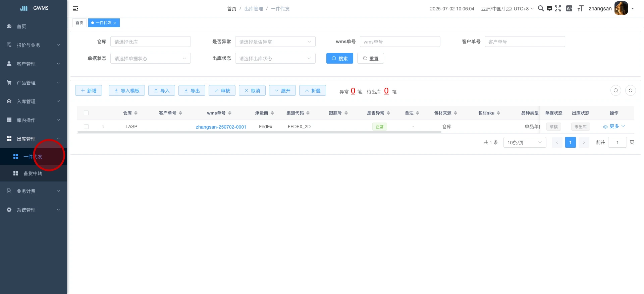Click the wms单号 input field
The height and width of the screenshot is (294, 644).
point(400,42)
